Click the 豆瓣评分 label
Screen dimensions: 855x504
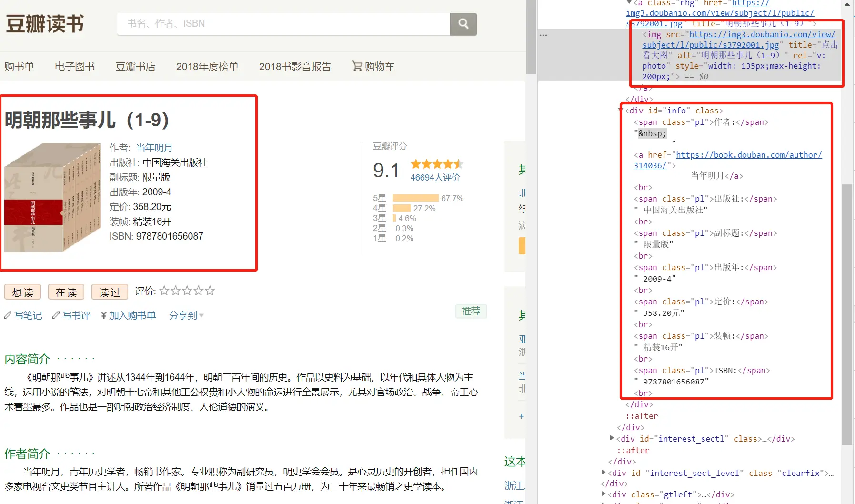(390, 146)
